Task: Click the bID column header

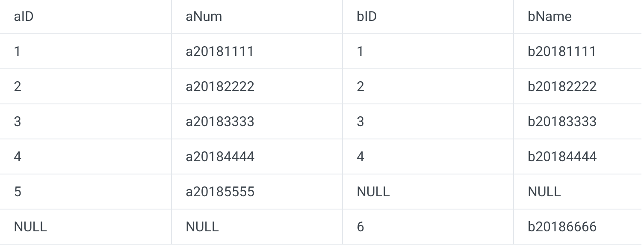Action: pyautogui.click(x=366, y=17)
